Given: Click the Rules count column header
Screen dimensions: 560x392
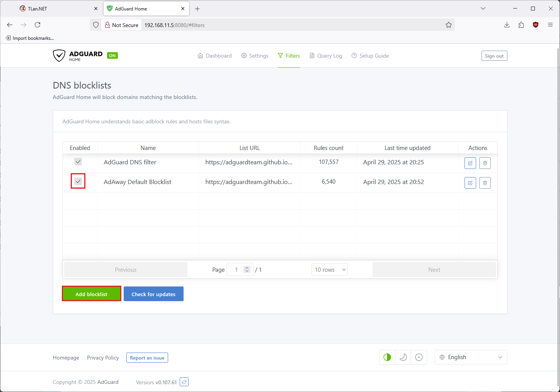Looking at the screenshot, I should tap(329, 148).
